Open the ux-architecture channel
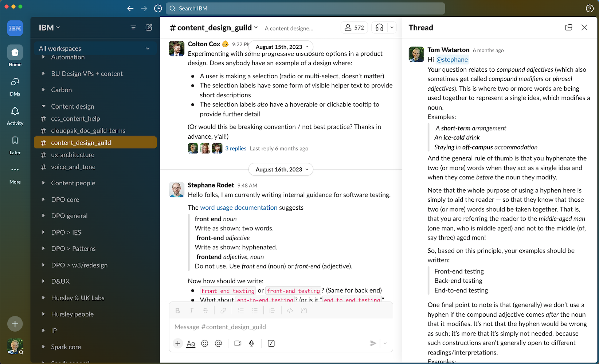 [x=95, y=155]
